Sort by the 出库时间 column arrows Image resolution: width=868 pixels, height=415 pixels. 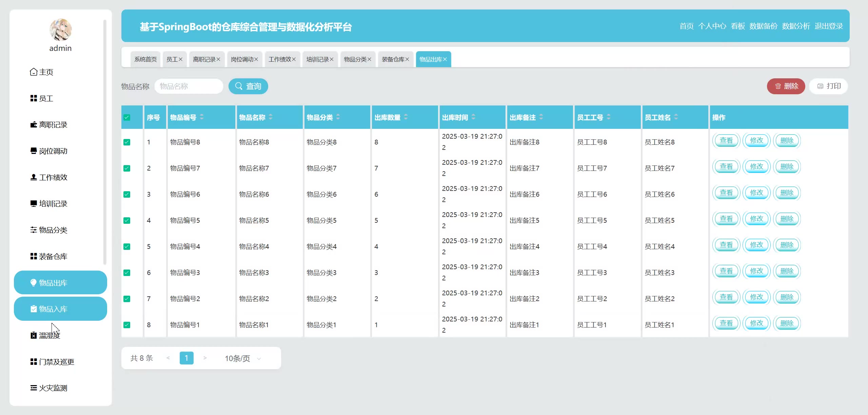point(473,117)
